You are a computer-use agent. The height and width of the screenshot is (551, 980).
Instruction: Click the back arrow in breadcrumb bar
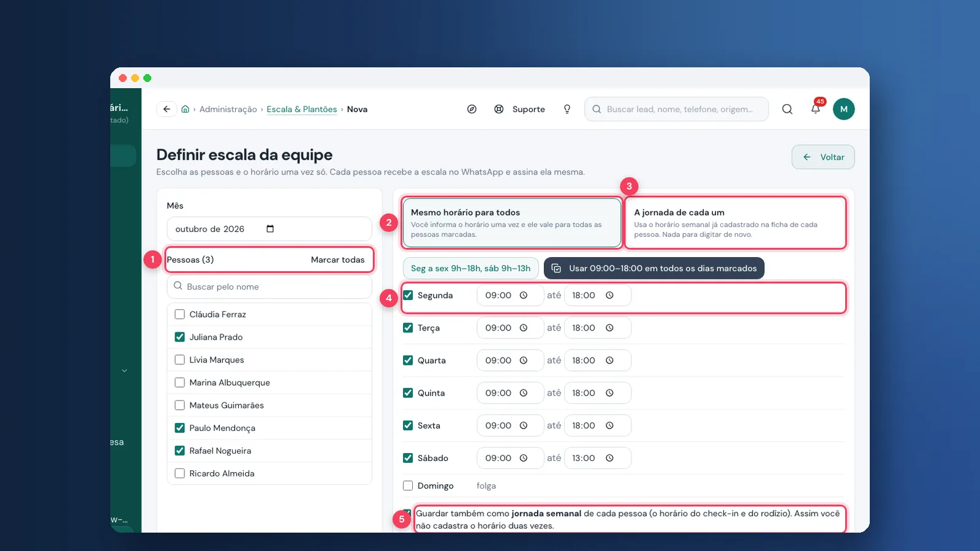167,109
